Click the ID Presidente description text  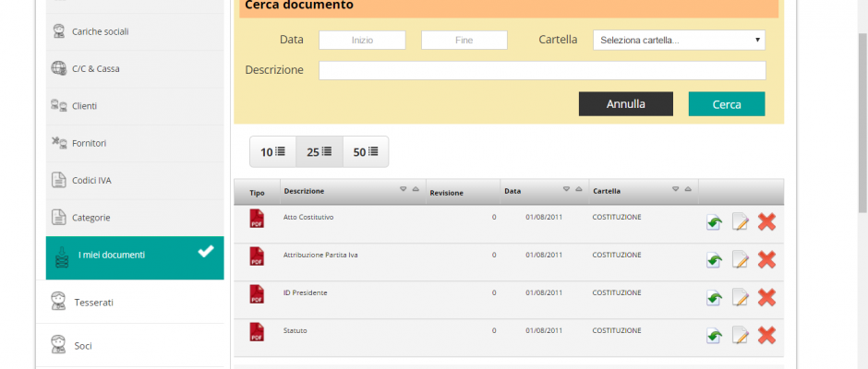click(305, 292)
